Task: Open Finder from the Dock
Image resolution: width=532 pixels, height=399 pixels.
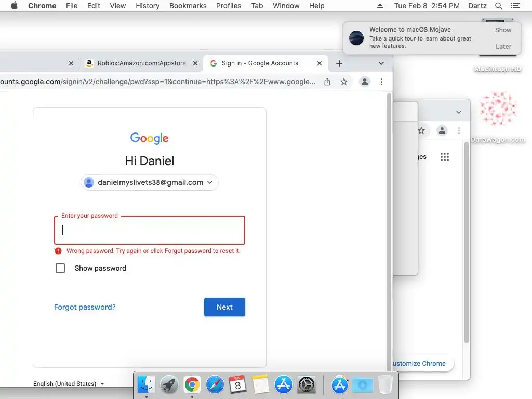Action: pyautogui.click(x=146, y=385)
